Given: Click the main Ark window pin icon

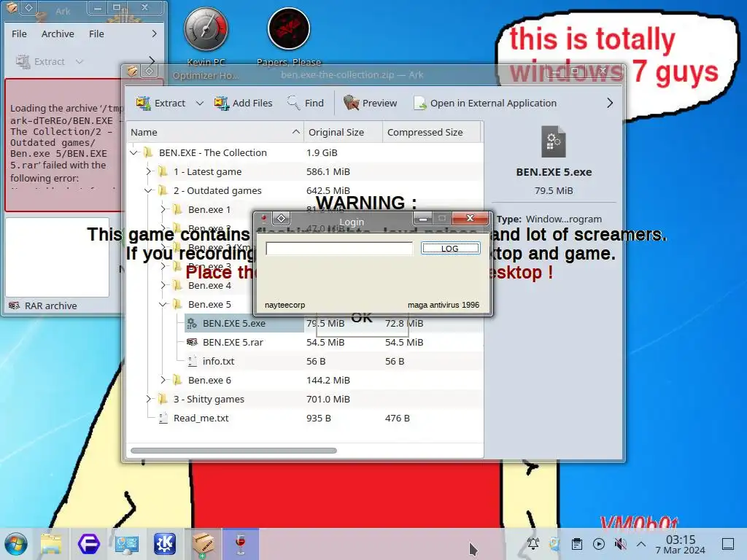Looking at the screenshot, I should (x=149, y=71).
